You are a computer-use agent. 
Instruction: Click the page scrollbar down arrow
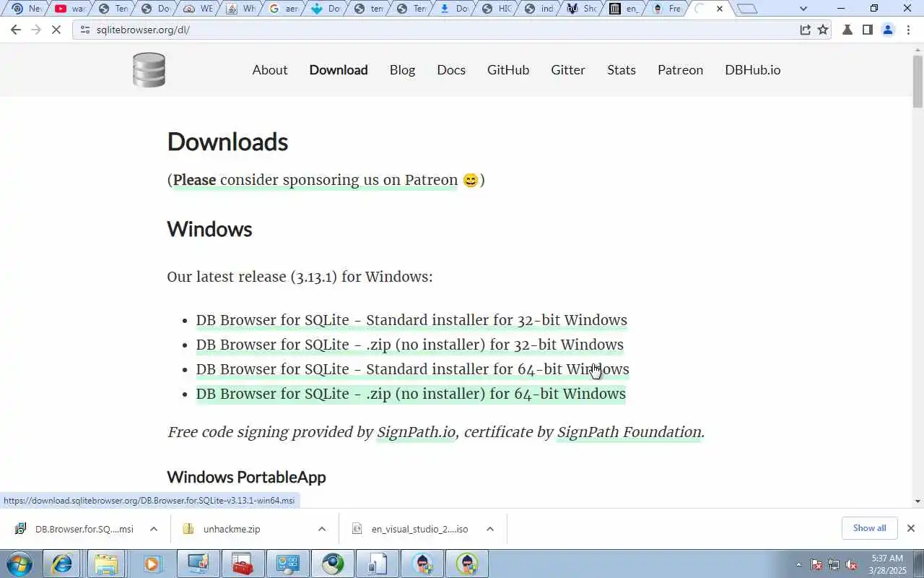918,501
